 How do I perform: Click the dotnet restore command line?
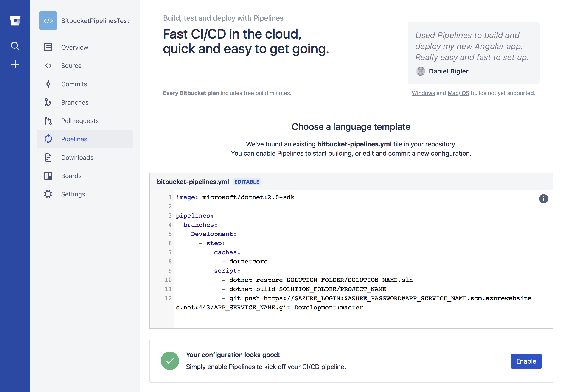[317, 280]
